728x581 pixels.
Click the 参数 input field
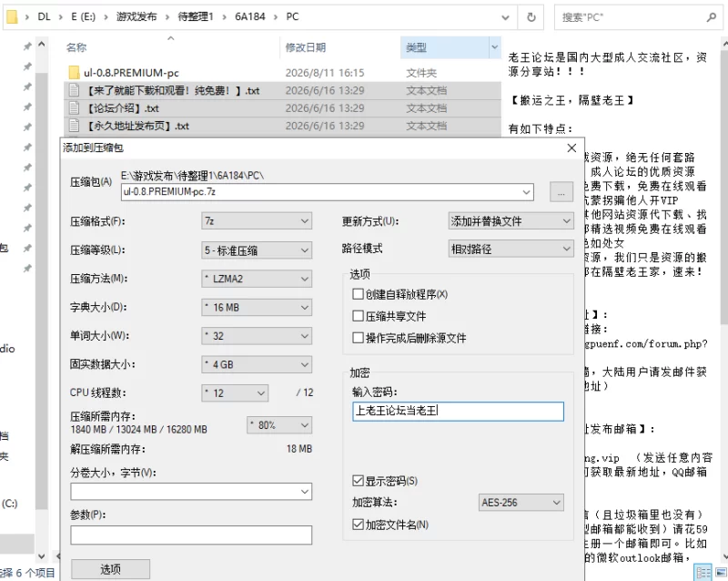point(191,535)
